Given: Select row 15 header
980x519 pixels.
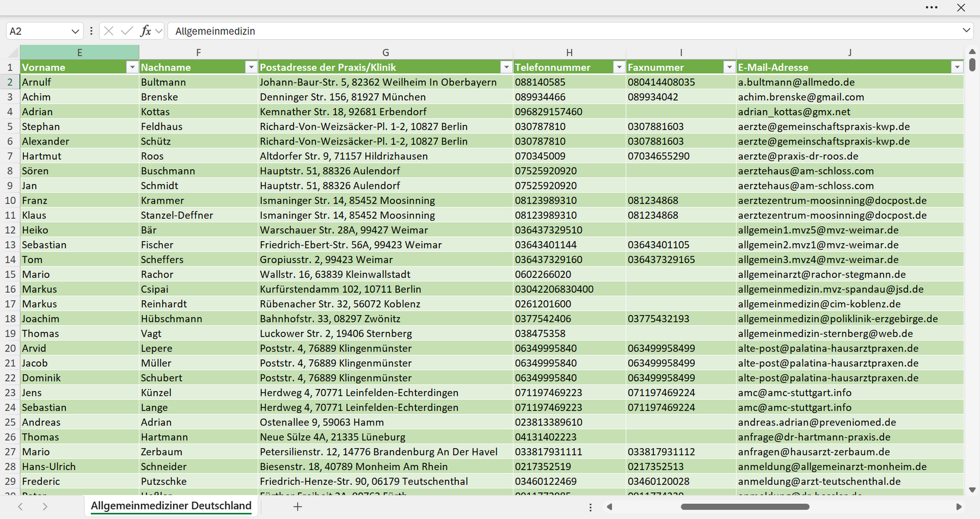Looking at the screenshot, I should [x=10, y=274].
